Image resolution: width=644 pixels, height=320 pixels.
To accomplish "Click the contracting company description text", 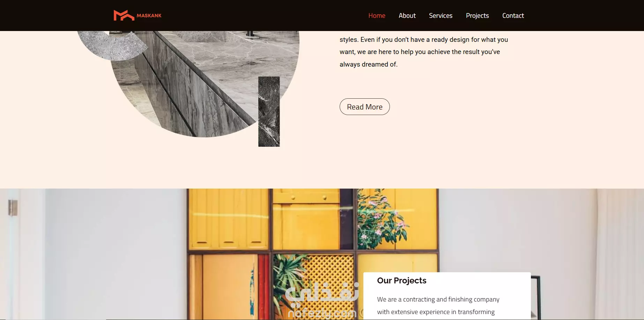I will pyautogui.click(x=438, y=306).
